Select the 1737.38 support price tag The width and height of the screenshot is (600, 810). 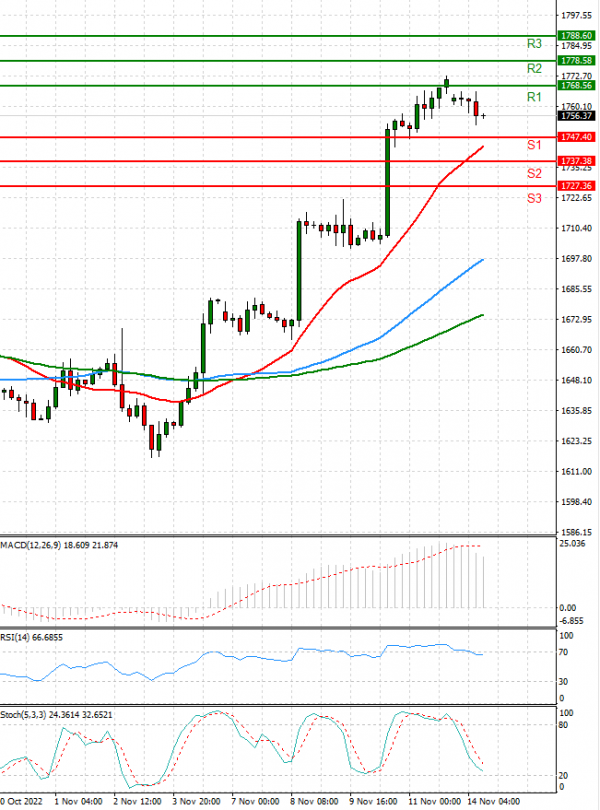pyautogui.click(x=576, y=161)
